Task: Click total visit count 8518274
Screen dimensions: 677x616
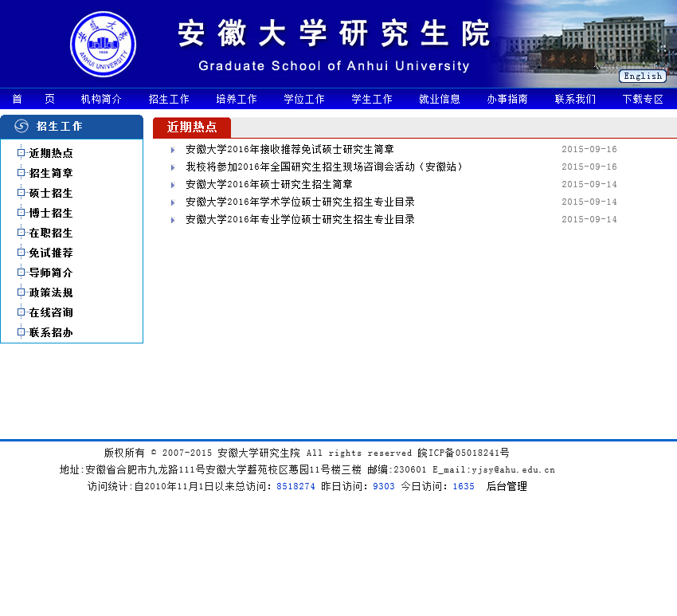Action: tap(295, 486)
